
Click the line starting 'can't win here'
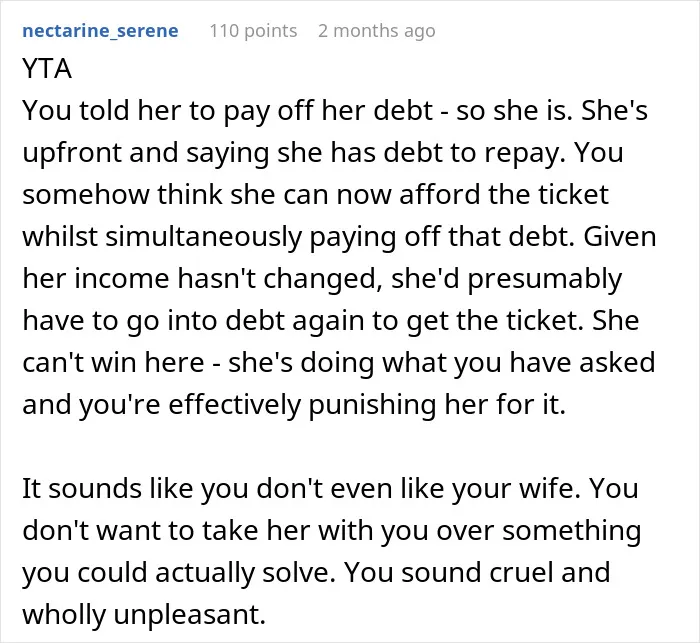tap(339, 362)
